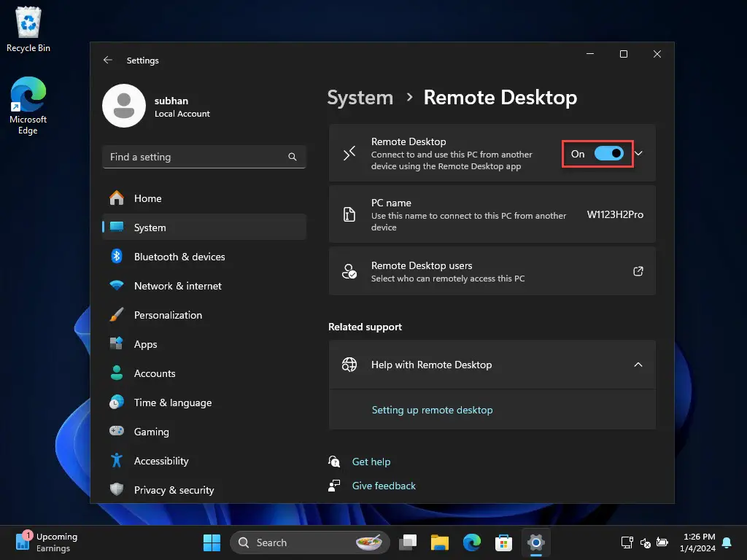Expand the Remote Desktop options chevron
The image size is (747, 560).
(x=638, y=153)
